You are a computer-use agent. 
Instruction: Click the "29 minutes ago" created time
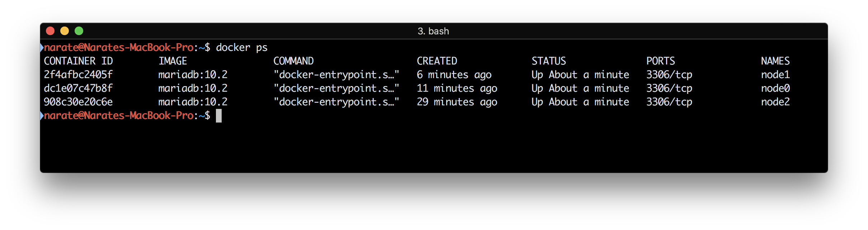457,102
